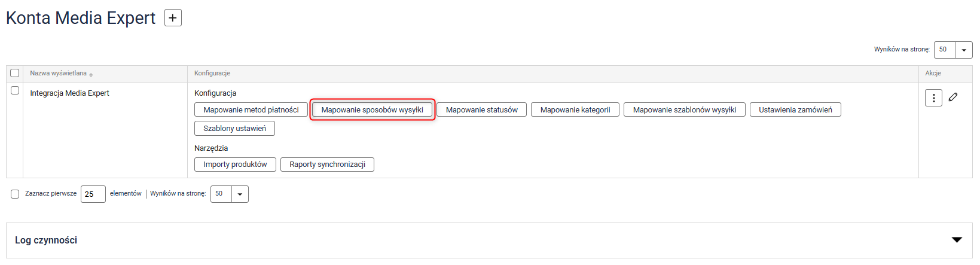Open Mapowanie metod płatności

pyautogui.click(x=251, y=109)
